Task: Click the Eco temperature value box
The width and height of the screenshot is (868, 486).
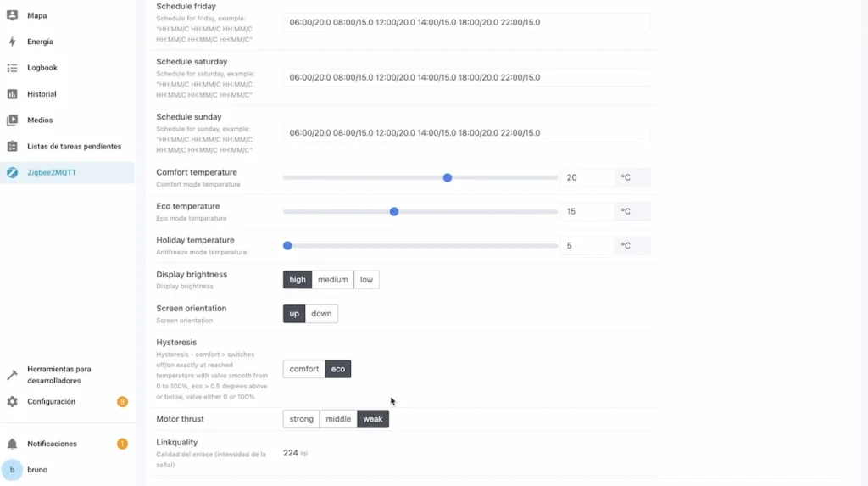Action: (587, 211)
